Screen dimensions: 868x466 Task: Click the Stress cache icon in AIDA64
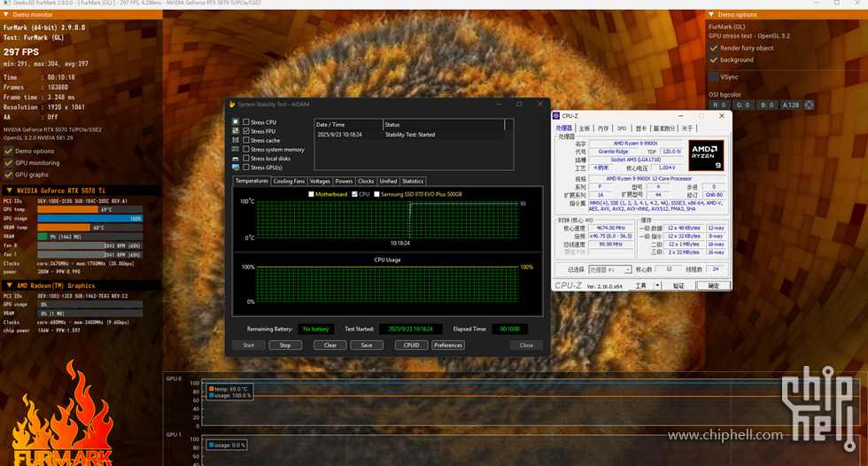[x=236, y=140]
